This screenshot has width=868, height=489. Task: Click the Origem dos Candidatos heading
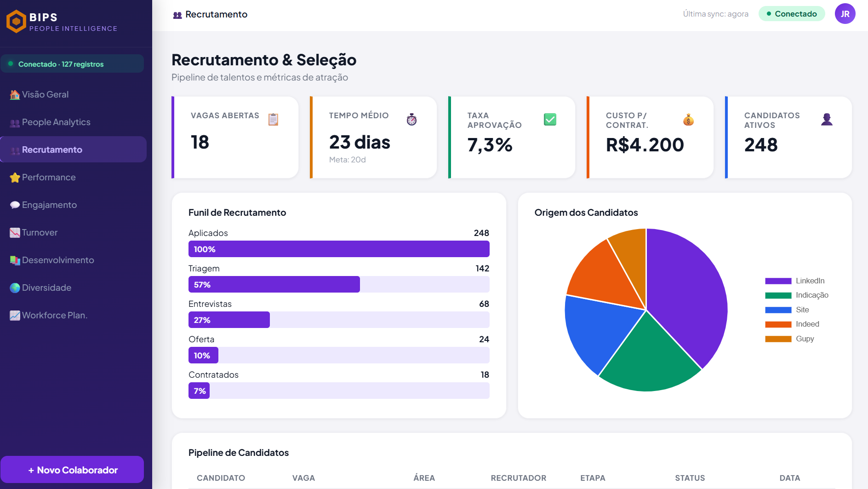586,213
